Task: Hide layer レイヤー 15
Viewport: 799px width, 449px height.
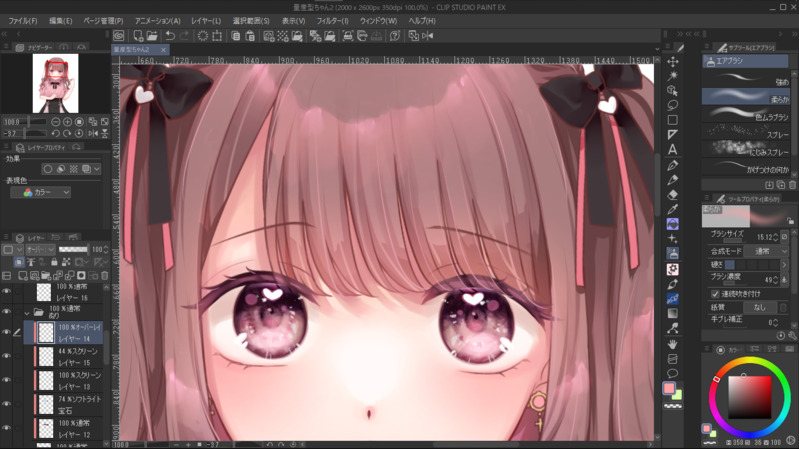Action: [6, 356]
